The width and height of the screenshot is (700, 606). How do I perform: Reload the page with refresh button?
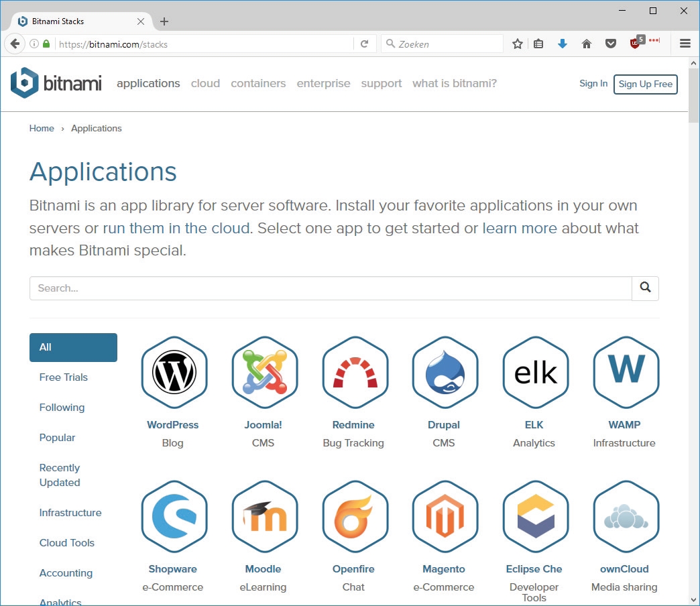click(x=364, y=44)
